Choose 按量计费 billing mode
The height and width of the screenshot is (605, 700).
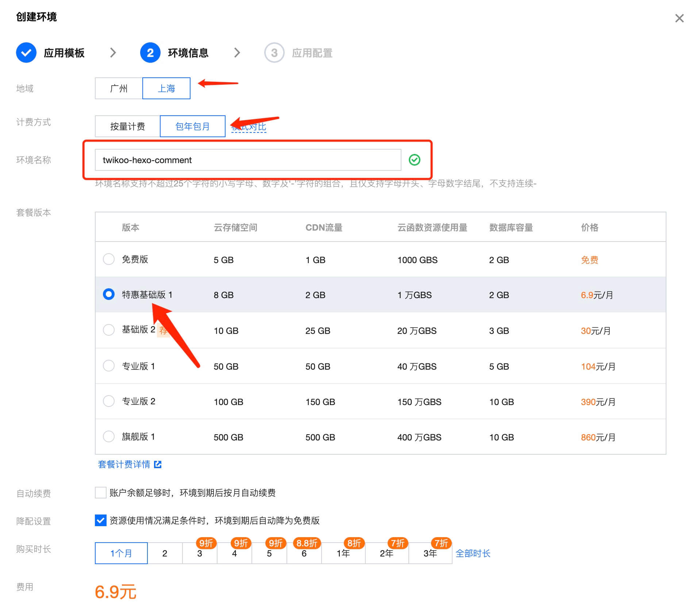[127, 126]
